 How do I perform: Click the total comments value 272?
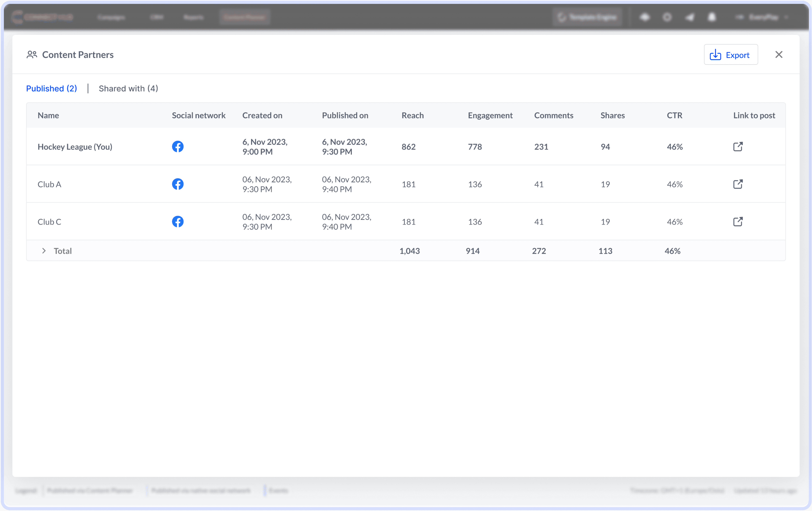pyautogui.click(x=539, y=251)
